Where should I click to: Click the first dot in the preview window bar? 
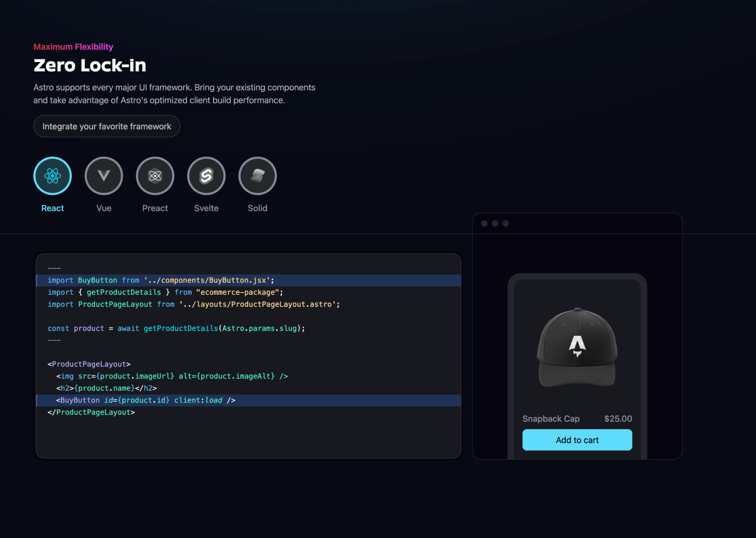[484, 223]
